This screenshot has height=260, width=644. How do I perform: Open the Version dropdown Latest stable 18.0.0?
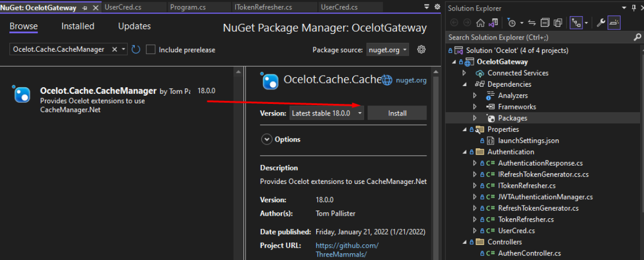point(327,113)
